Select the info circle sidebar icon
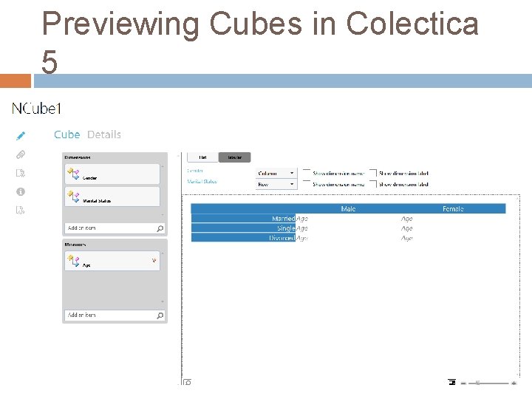Screen dimensions: 532x399 (x=21, y=191)
